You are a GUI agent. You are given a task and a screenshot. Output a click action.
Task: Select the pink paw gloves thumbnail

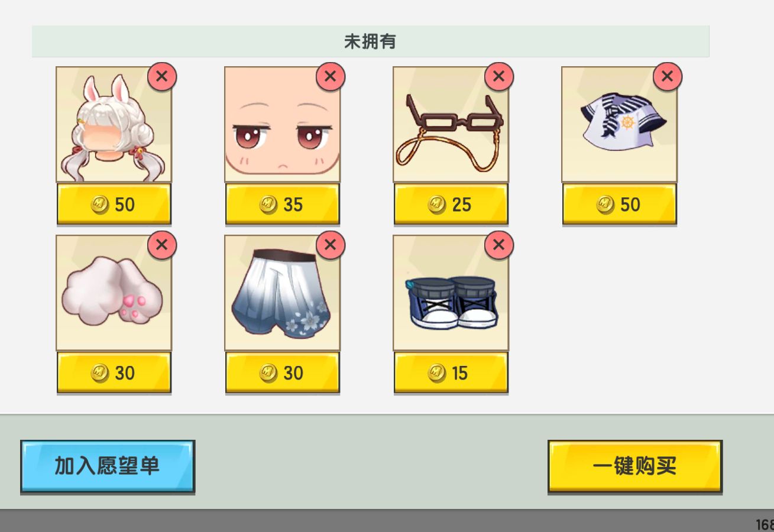(114, 293)
